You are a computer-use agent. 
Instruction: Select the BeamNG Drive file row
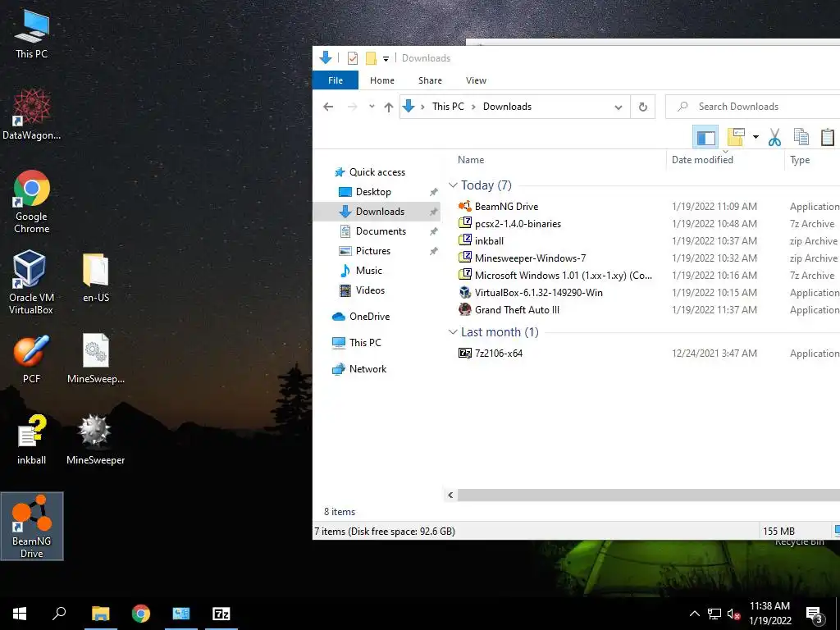(x=648, y=206)
